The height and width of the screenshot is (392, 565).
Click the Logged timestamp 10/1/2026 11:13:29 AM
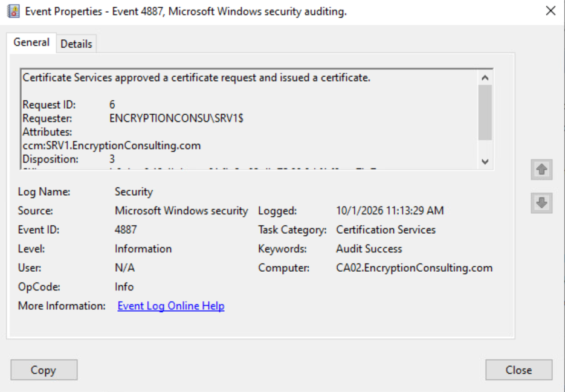pos(390,211)
